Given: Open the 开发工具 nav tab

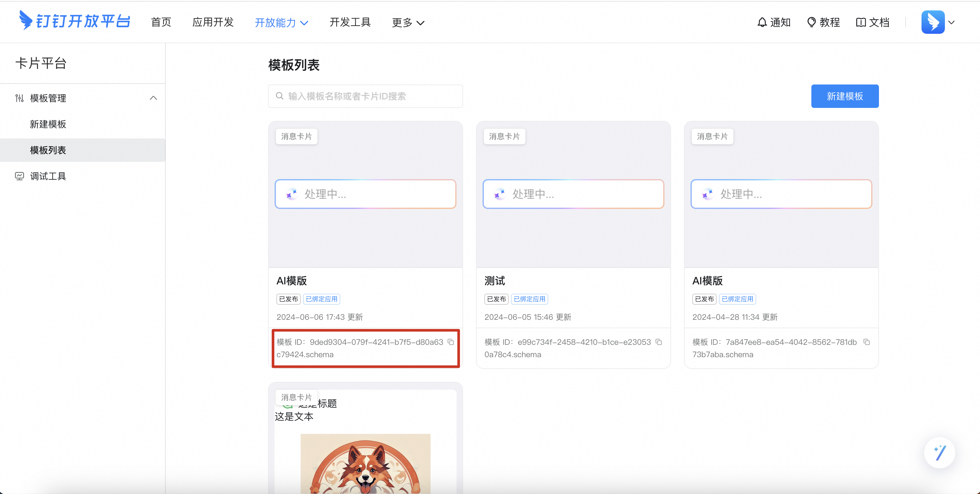Looking at the screenshot, I should click(x=350, y=22).
